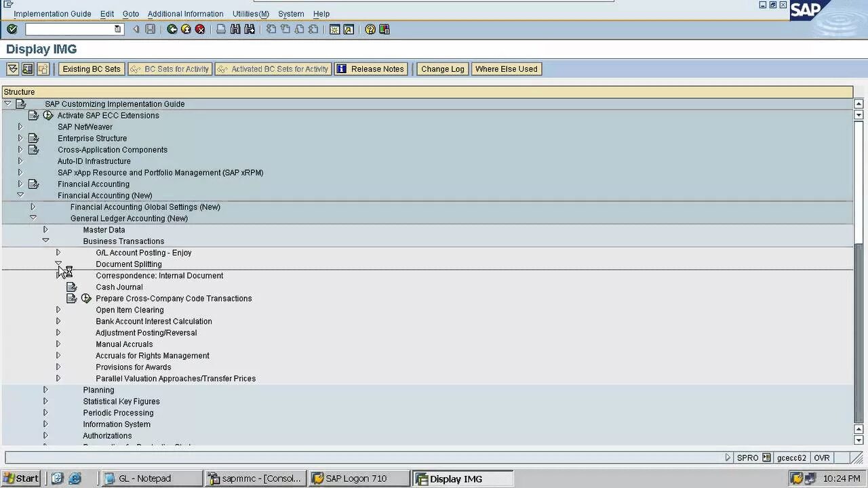
Task: Open documentation icon for Cross-Application Components
Action: (x=33, y=150)
